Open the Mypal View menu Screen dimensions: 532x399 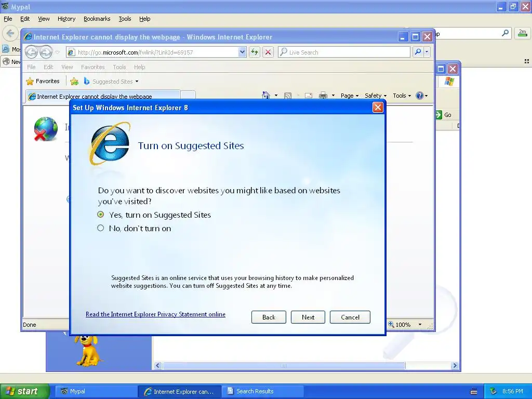44,19
